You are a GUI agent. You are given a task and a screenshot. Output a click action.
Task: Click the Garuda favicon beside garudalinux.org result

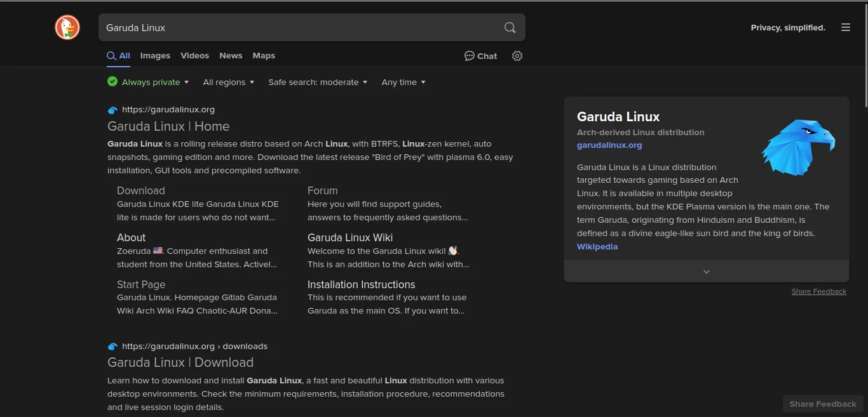click(112, 110)
